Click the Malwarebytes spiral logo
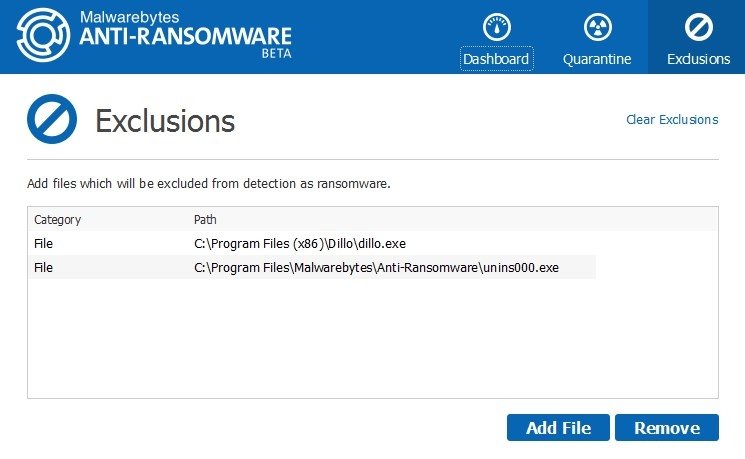 (43, 35)
